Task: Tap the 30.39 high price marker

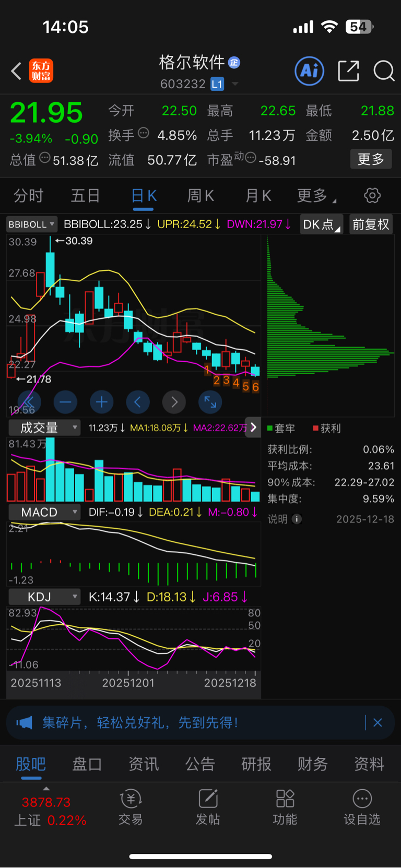Action: 74,241
